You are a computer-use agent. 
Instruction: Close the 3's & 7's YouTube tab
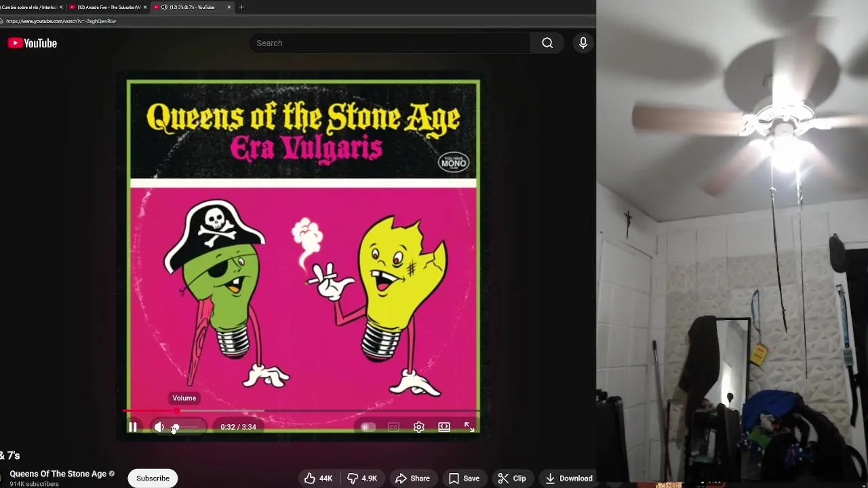click(x=229, y=7)
